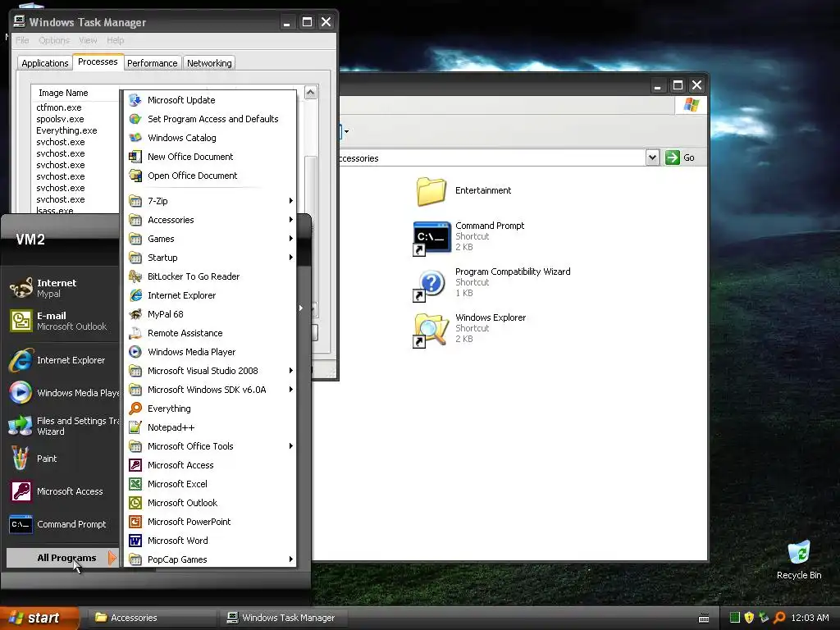840x630 pixels.
Task: Expand PopCap Games submenu
Action: 209,559
